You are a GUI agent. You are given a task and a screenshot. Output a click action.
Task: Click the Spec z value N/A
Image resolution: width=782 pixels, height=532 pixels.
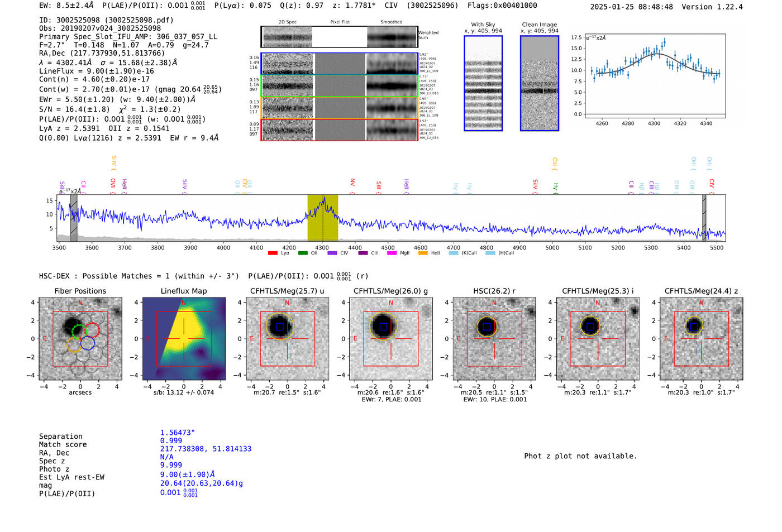tap(166, 457)
